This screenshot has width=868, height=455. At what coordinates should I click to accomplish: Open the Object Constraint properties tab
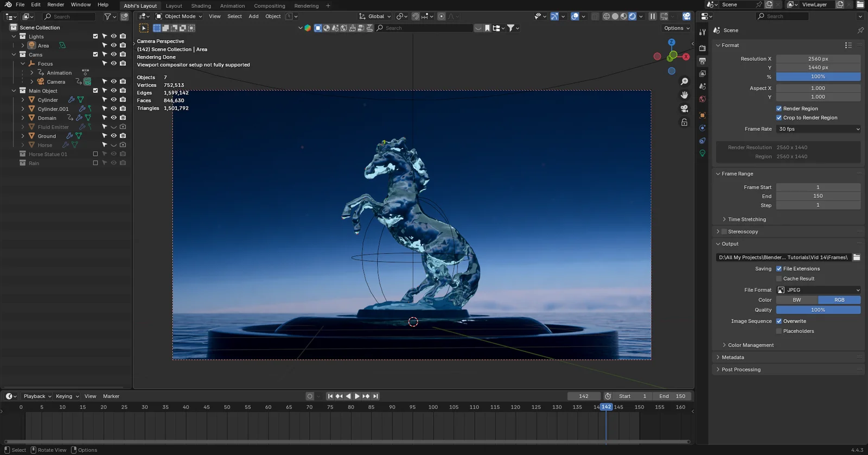pyautogui.click(x=703, y=141)
